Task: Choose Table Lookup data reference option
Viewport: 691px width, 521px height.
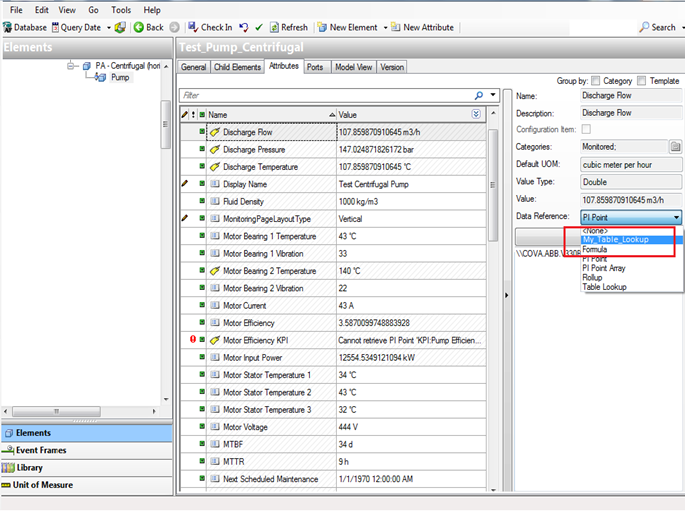Action: point(632,287)
